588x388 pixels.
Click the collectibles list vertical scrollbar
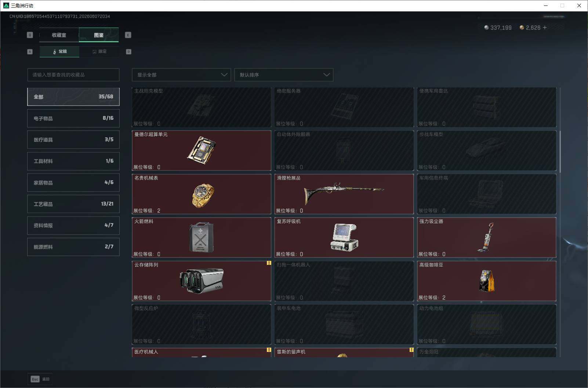pyautogui.click(x=560, y=151)
